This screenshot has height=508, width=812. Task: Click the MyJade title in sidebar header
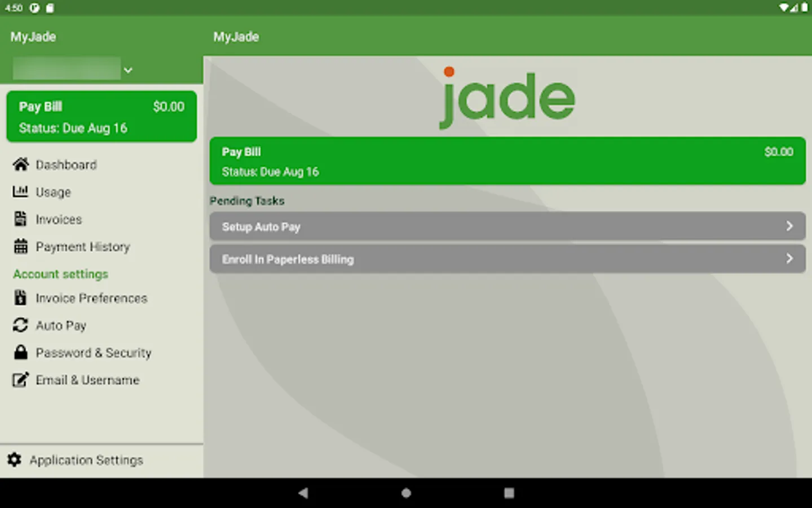pos(33,37)
